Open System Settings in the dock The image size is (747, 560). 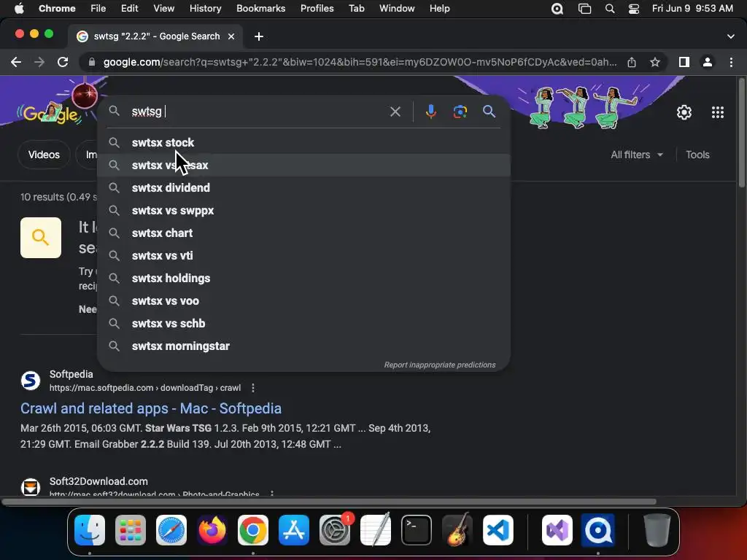tap(334, 530)
